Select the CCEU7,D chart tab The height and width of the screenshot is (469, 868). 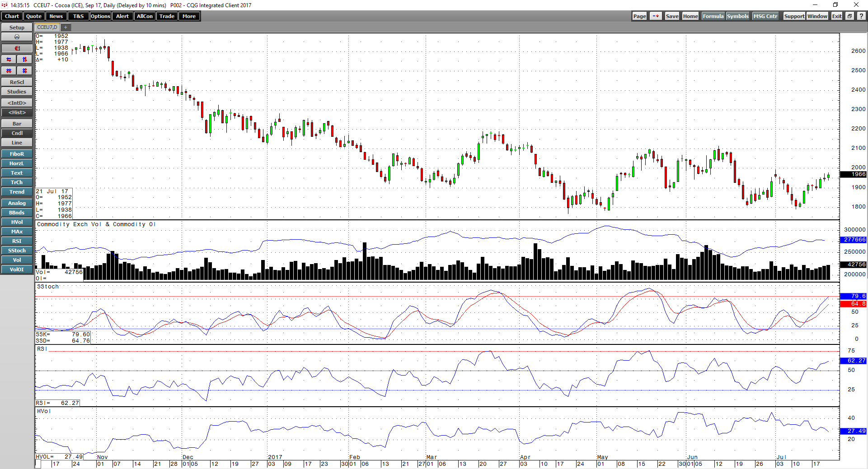(47, 27)
